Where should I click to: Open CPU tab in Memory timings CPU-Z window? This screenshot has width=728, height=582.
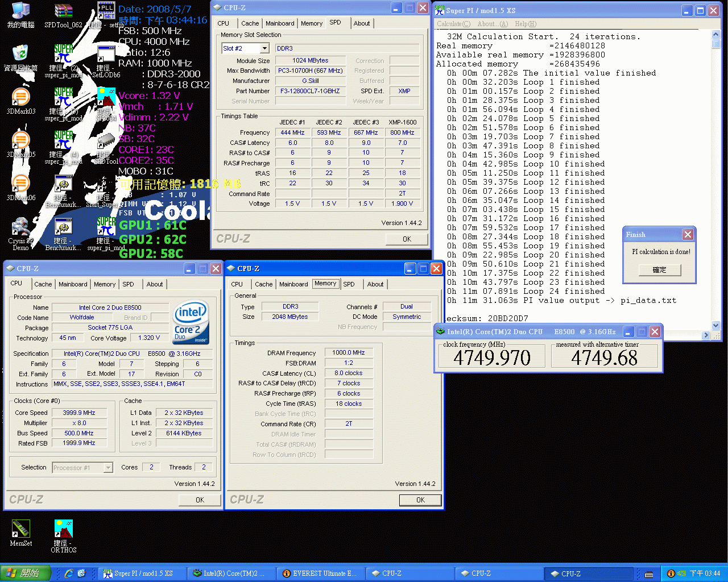[237, 284]
